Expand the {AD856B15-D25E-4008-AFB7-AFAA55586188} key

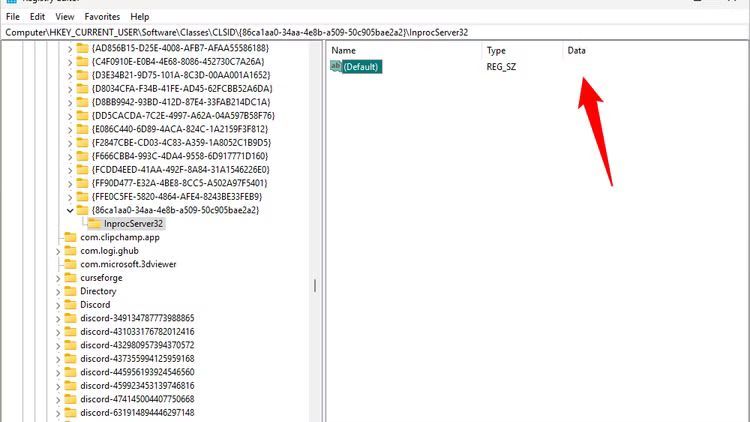[69, 48]
